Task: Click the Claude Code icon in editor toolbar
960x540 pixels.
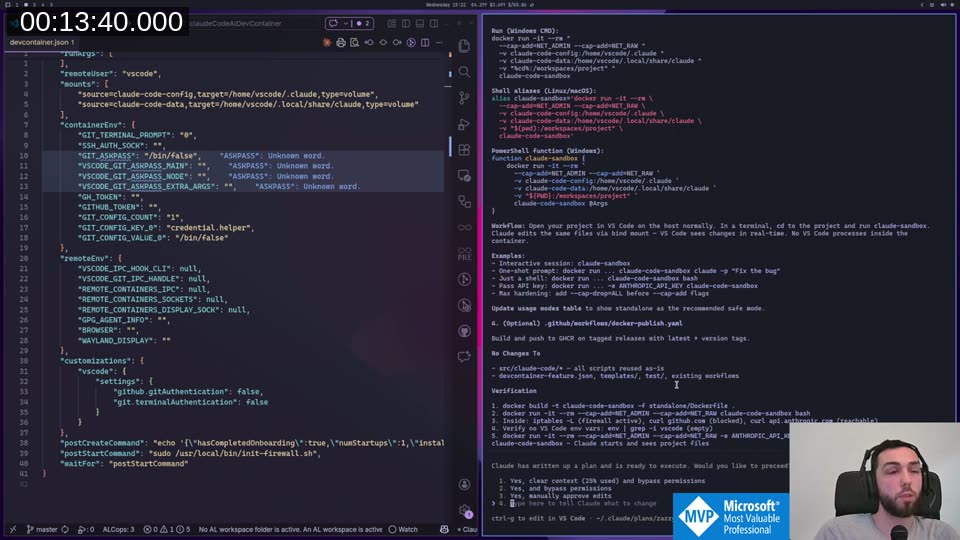Action: (327, 43)
